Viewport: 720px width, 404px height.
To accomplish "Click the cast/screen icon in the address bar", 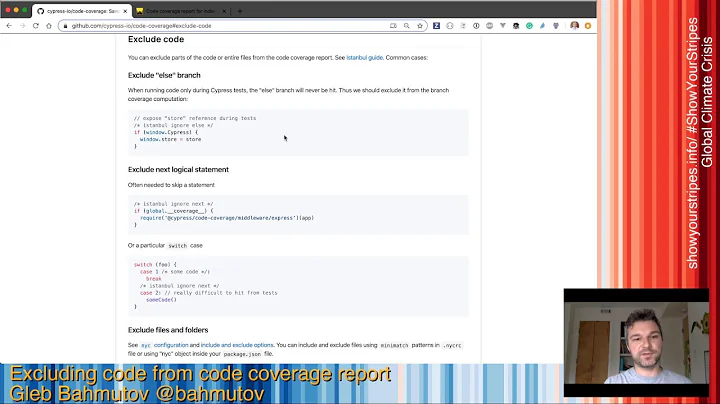I will point(393,26).
